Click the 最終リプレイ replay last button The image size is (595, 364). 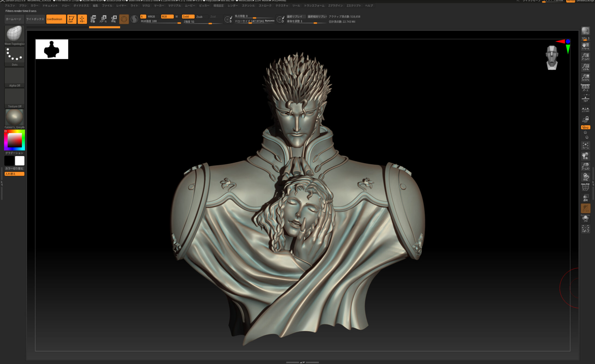click(296, 17)
